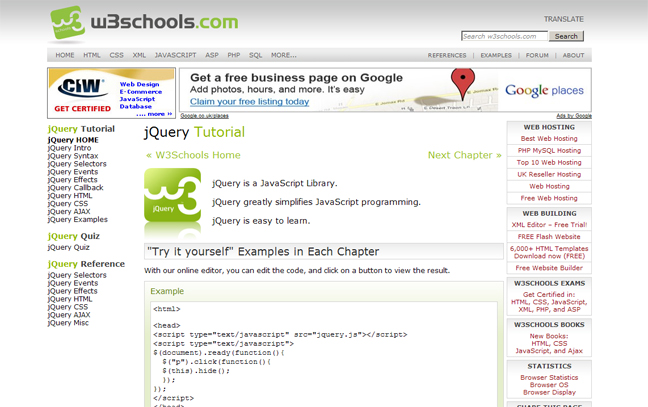Go to HOME in navigation bar
Screen dimensions: 648x407
(65, 55)
